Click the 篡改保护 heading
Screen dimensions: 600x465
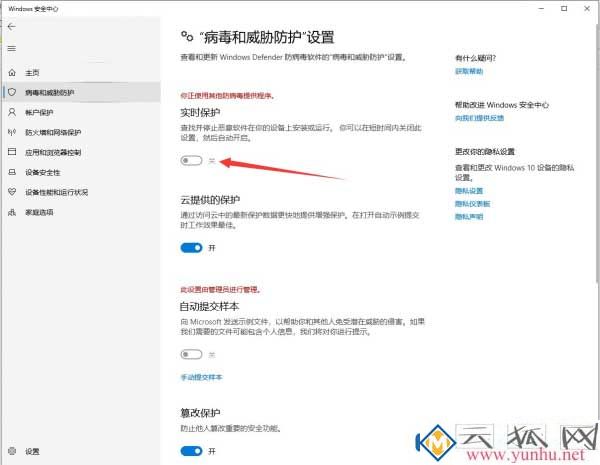200,413
